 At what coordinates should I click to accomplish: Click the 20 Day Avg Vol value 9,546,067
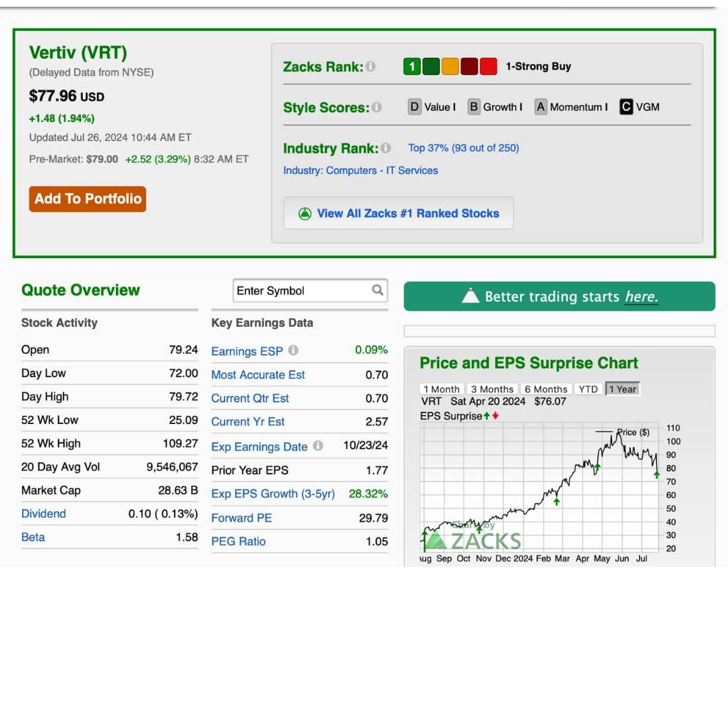point(173,466)
